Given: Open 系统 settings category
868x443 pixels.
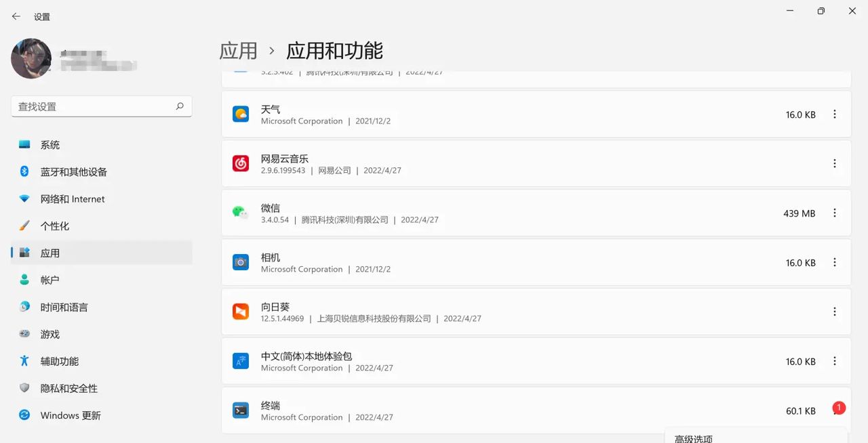Looking at the screenshot, I should (x=102, y=145).
